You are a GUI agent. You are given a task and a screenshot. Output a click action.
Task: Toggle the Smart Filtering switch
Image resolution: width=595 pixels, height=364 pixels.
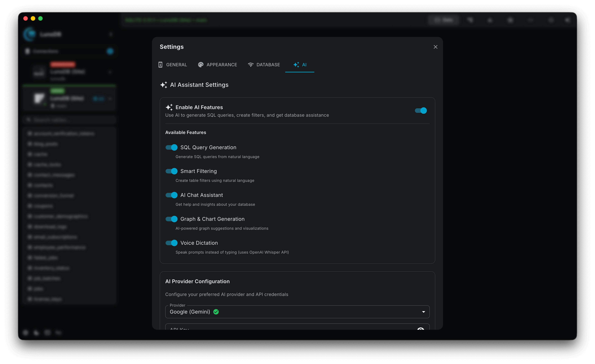(x=171, y=171)
